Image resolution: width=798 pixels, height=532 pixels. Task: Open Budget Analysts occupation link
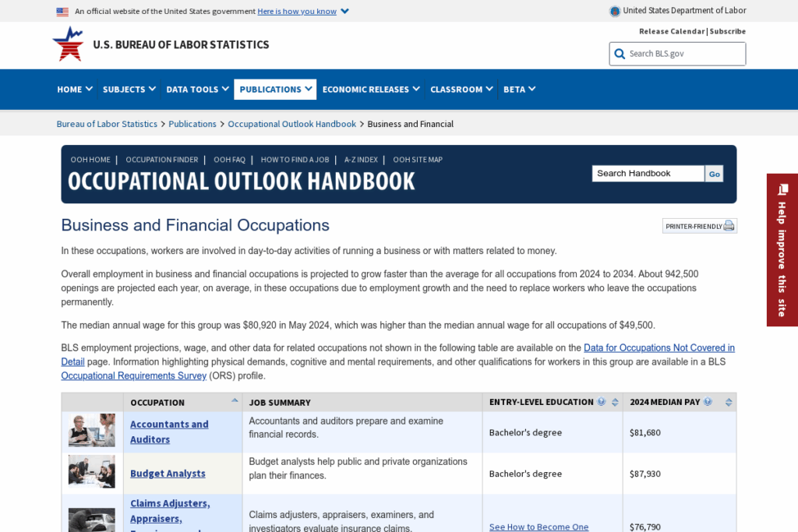[168, 474]
